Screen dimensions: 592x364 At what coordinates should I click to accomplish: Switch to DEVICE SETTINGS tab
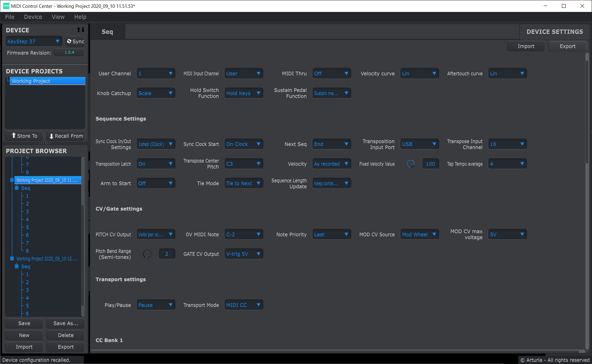[555, 32]
